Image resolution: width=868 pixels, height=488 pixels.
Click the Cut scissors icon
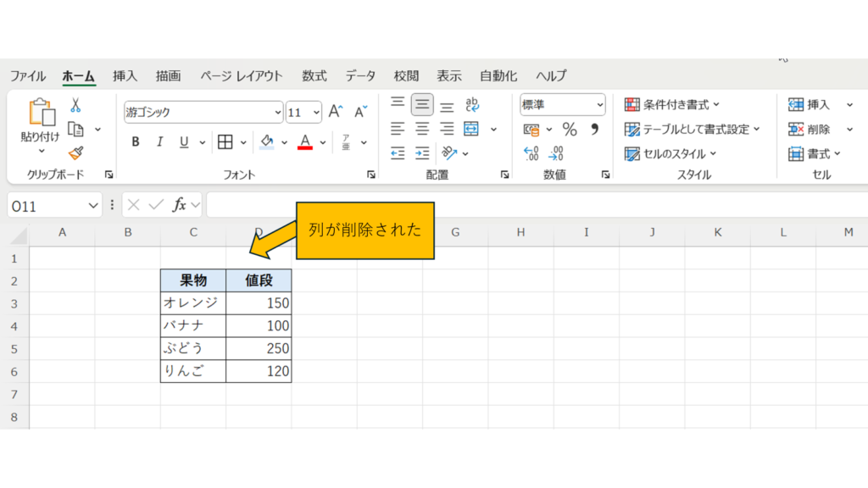[75, 106]
